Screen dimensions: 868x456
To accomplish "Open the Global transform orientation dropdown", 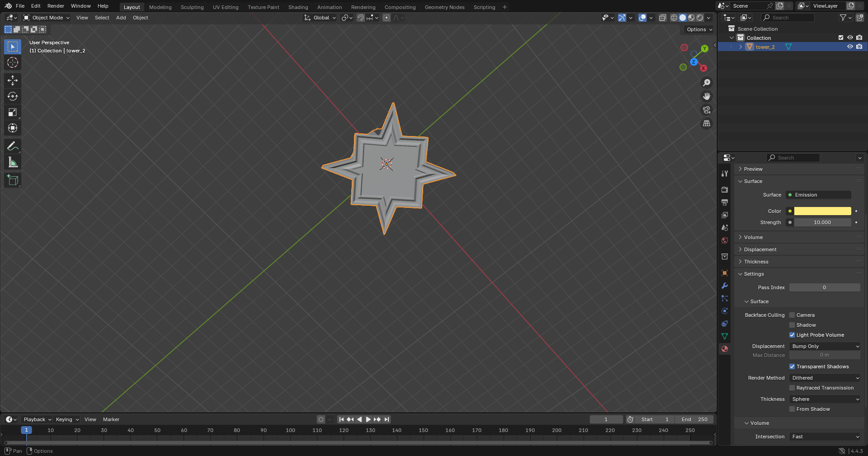I will pyautogui.click(x=320, y=18).
